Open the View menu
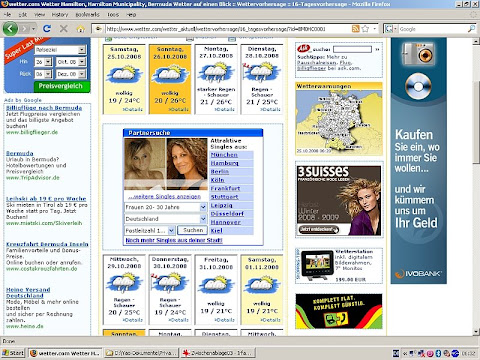The image size is (480, 360). [x=39, y=15]
